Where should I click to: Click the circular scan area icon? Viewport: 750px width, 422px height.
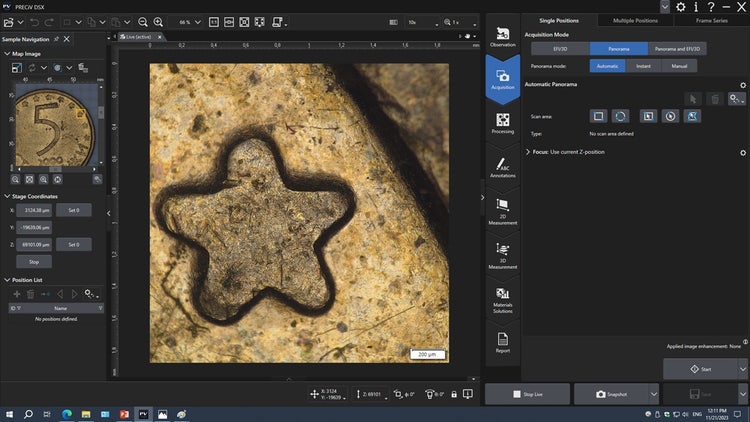coord(620,116)
